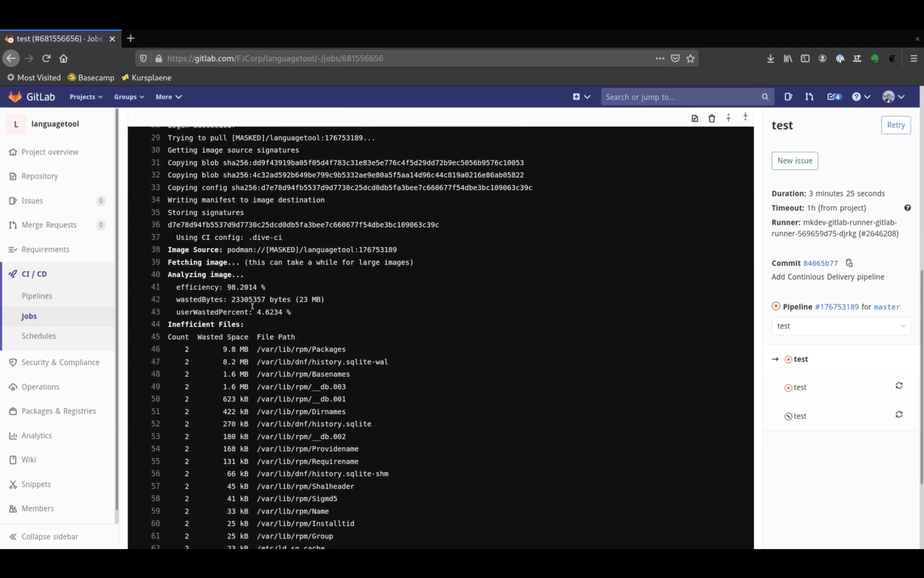Expand the More navigation dropdown
The height and width of the screenshot is (578, 924).
coord(168,96)
